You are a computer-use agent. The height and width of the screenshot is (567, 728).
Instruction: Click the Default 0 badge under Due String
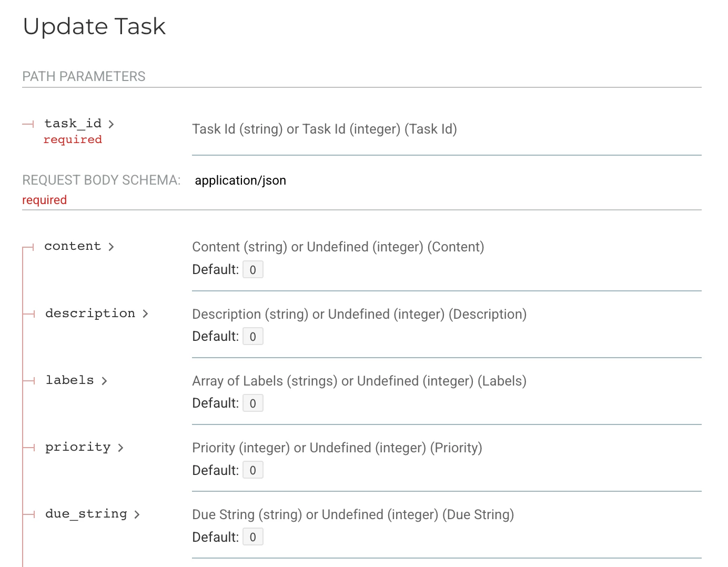tap(252, 537)
